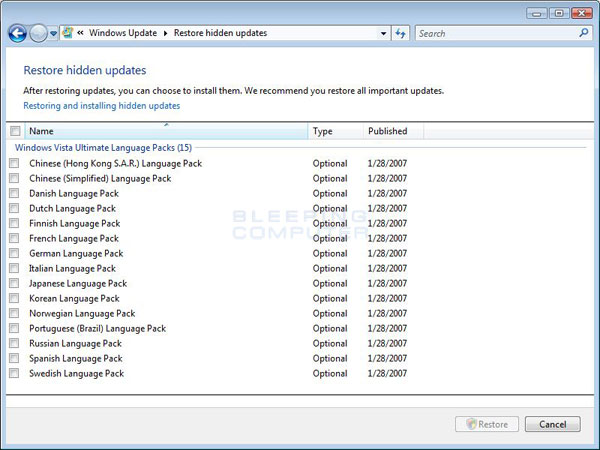
Task: Click the Refresh button beside address bar
Action: 401,34
